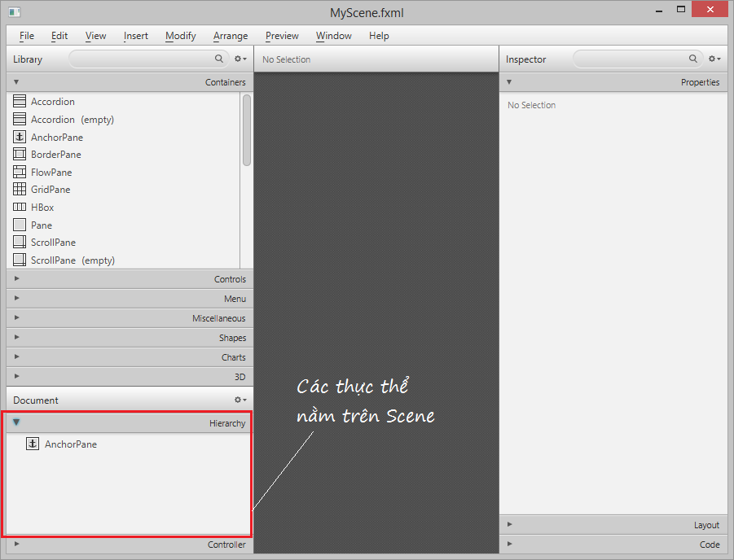This screenshot has height=560, width=734.
Task: Expand the Miscellaneous section
Action: (17, 317)
